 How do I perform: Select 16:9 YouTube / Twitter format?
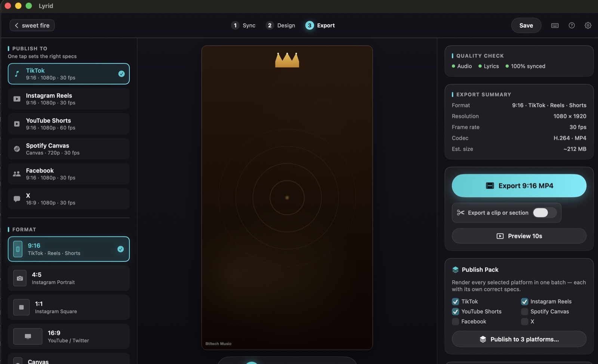[x=69, y=336]
